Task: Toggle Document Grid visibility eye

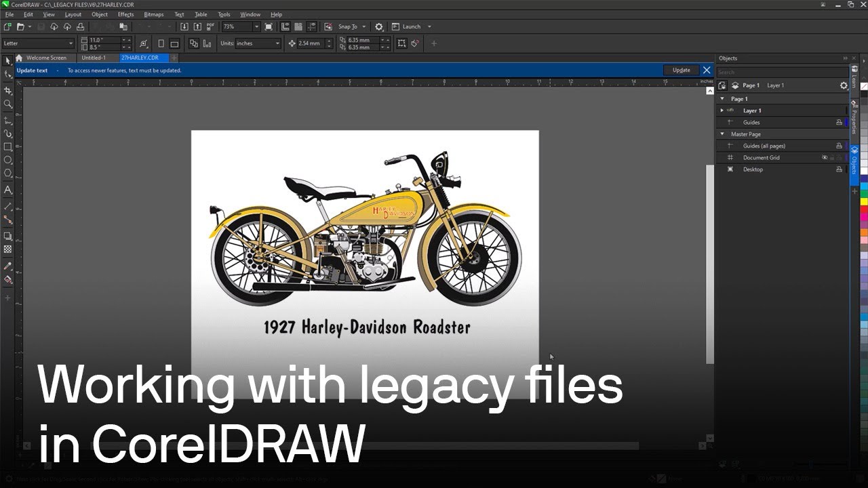Action: pos(825,157)
